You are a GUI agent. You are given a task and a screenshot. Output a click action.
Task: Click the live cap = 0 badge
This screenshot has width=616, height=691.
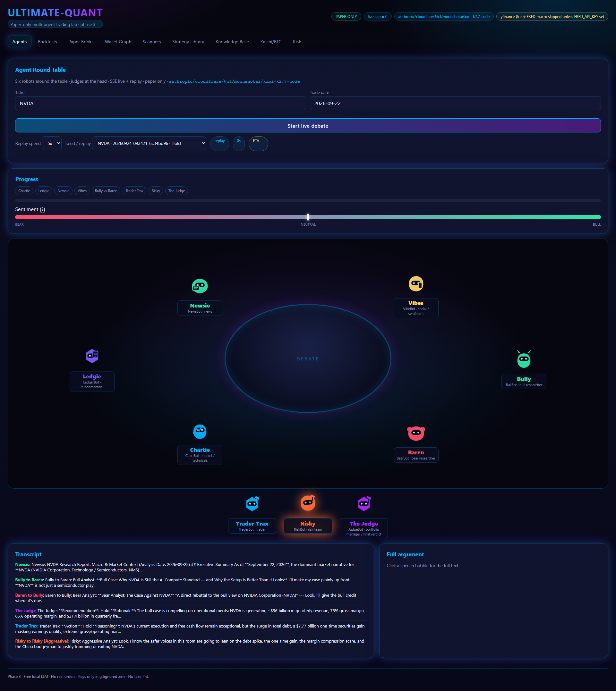pos(377,17)
